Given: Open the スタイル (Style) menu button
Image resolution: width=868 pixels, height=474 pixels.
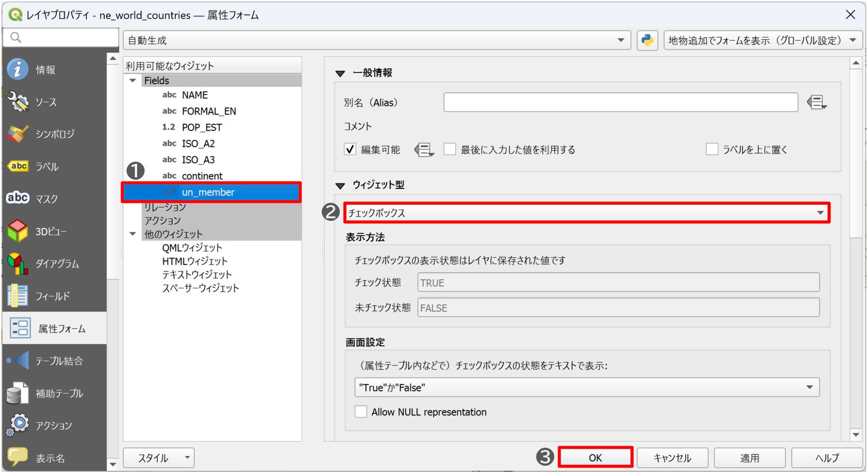Looking at the screenshot, I should pyautogui.click(x=158, y=458).
